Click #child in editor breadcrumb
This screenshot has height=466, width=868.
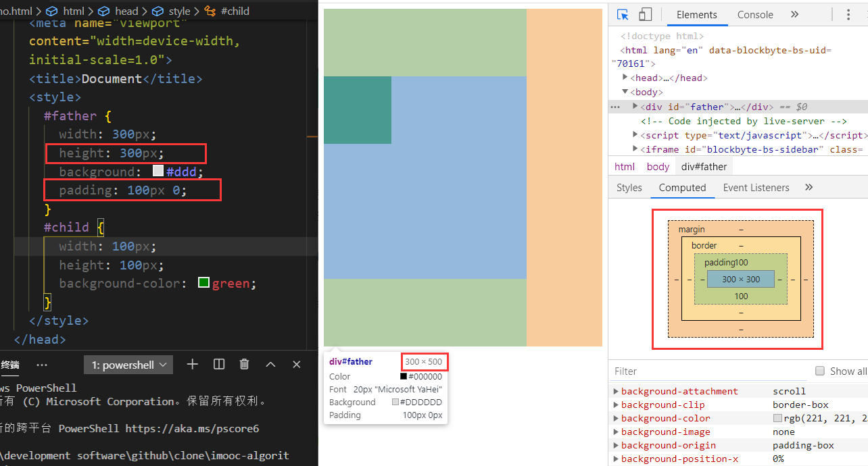pos(235,11)
